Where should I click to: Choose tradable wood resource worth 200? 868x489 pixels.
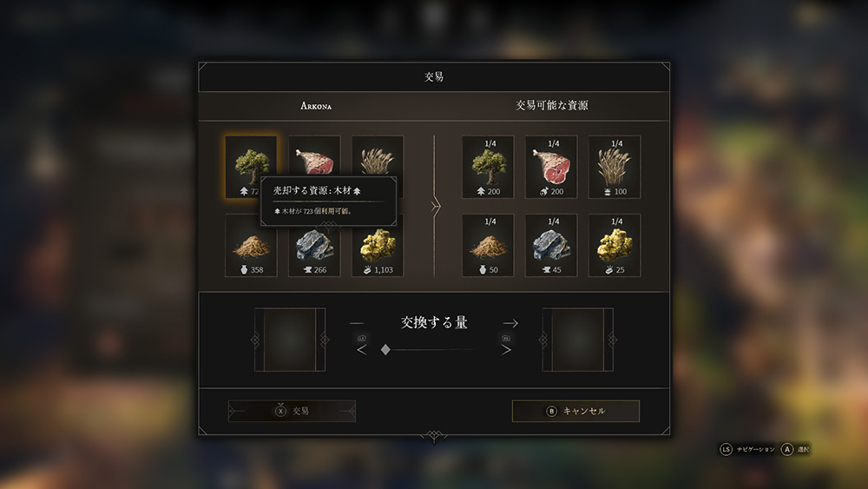[x=488, y=167]
